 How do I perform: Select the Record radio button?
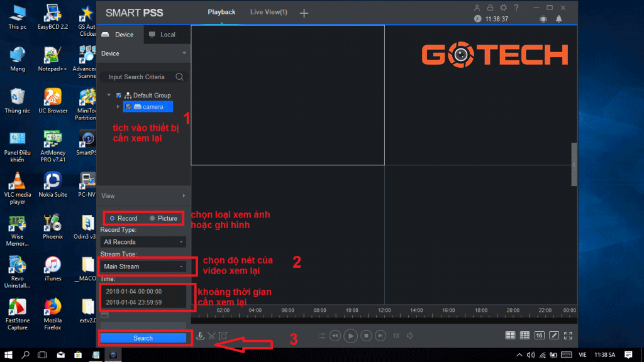coord(111,218)
